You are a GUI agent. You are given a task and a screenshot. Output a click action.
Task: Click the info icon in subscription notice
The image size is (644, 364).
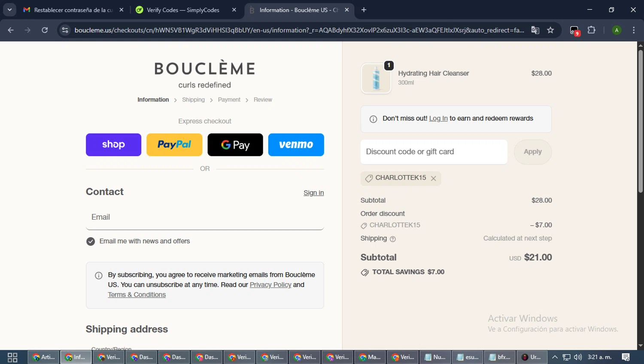[x=99, y=275]
